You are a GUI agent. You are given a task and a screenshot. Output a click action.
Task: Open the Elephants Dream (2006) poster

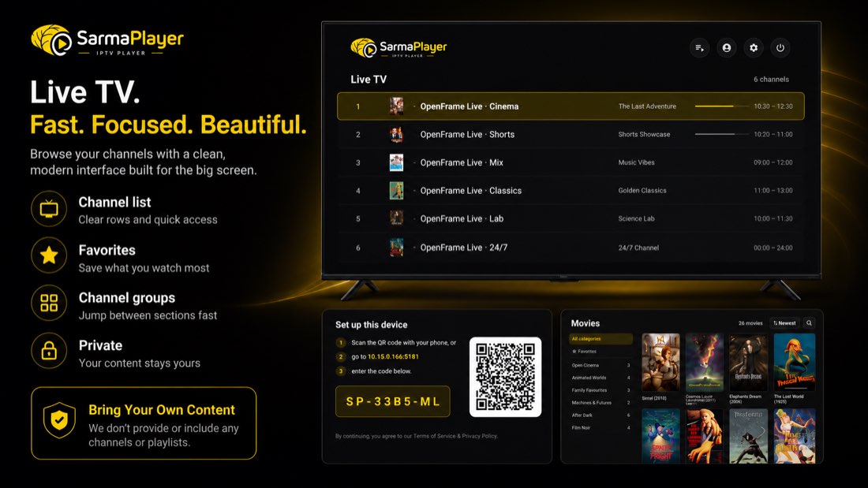point(748,363)
